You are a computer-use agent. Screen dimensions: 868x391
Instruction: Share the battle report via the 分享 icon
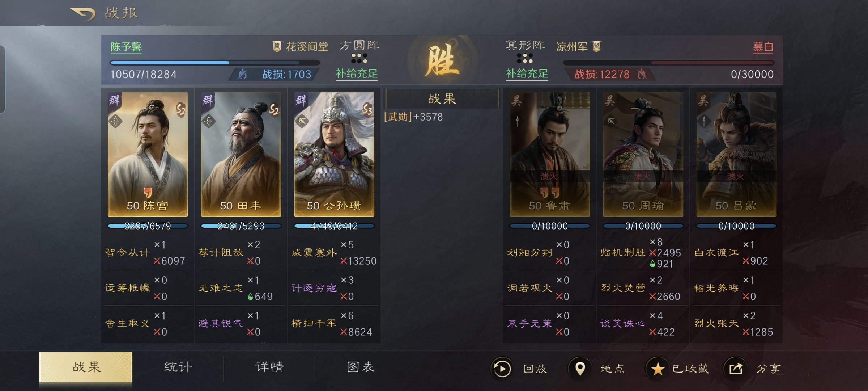click(735, 369)
